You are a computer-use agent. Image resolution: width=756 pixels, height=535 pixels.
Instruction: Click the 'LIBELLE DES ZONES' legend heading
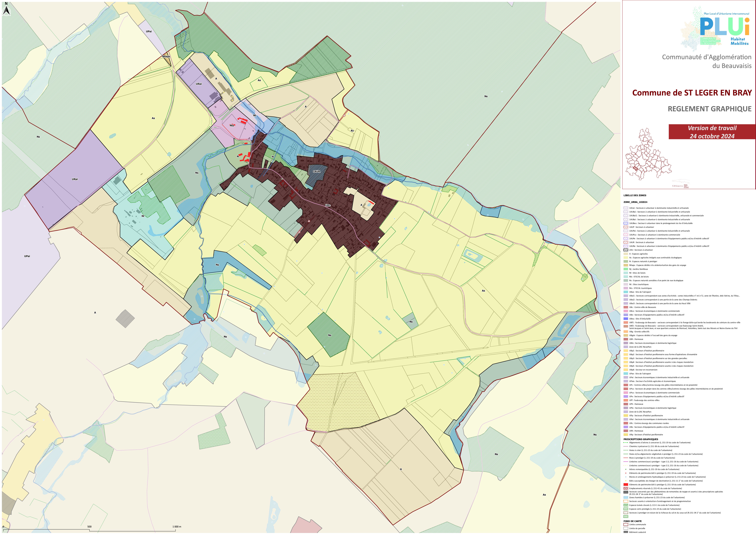click(x=635, y=195)
